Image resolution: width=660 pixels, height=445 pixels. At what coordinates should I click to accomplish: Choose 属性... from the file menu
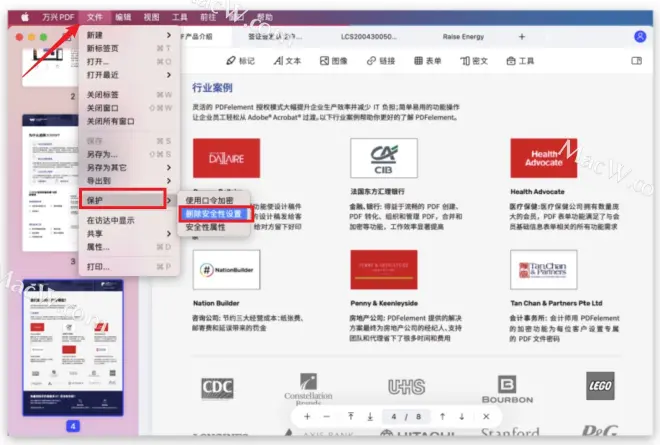pyautogui.click(x=129, y=247)
